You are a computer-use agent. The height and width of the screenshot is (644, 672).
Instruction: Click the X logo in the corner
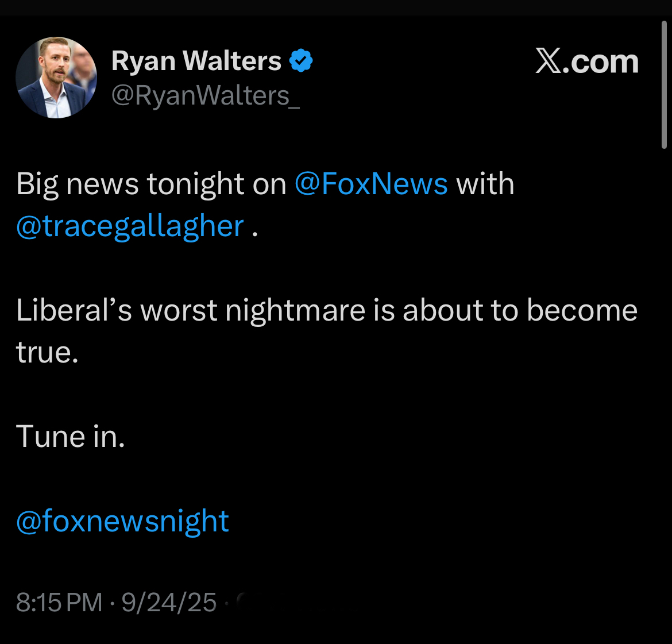[549, 61]
